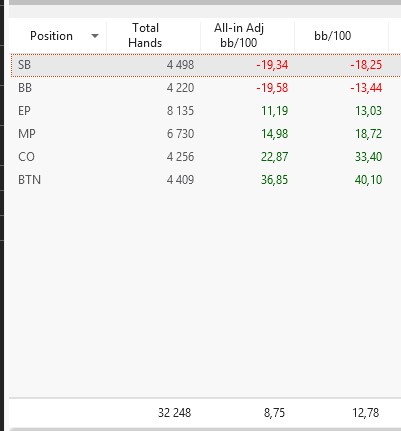The height and width of the screenshot is (431, 401).
Task: Select the BTN position row
Action: 206,180
